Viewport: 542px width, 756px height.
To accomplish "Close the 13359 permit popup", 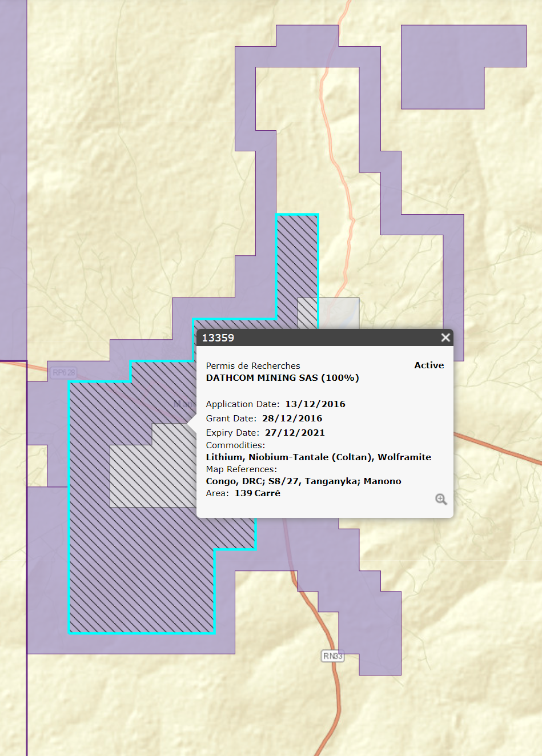I will (445, 337).
